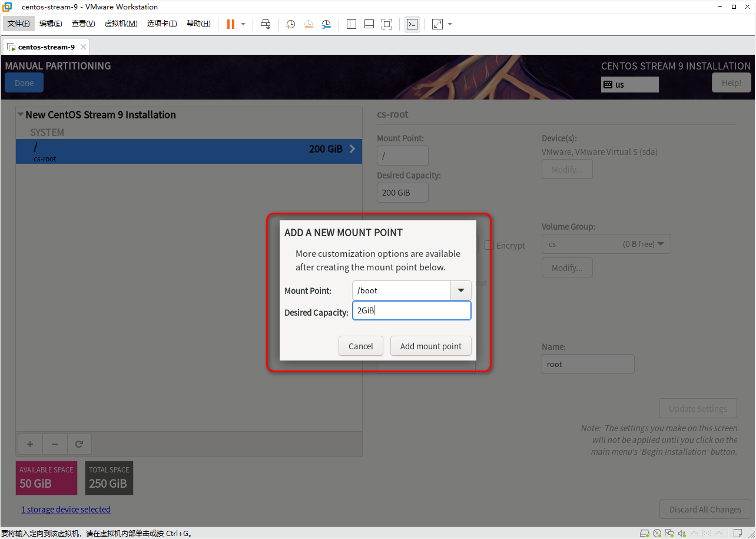Viewport: 756px width, 539px height.
Task: Click the Add mount point button
Action: pyautogui.click(x=431, y=346)
